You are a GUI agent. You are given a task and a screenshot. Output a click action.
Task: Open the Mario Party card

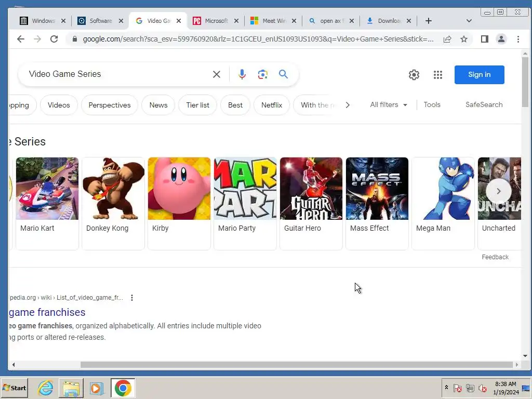click(245, 204)
